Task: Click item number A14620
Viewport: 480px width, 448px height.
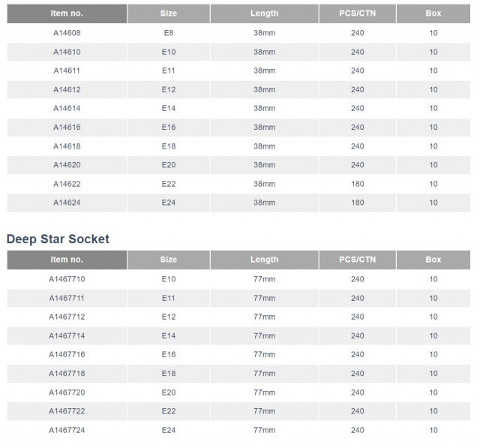Action: click(x=67, y=165)
